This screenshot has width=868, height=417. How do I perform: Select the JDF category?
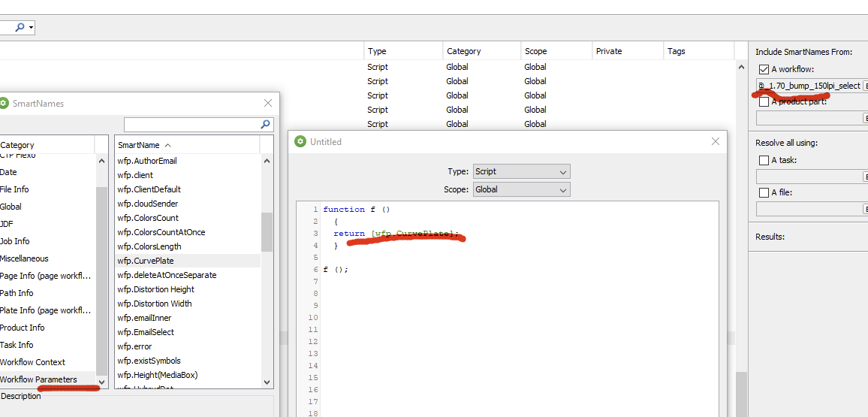tap(47, 224)
